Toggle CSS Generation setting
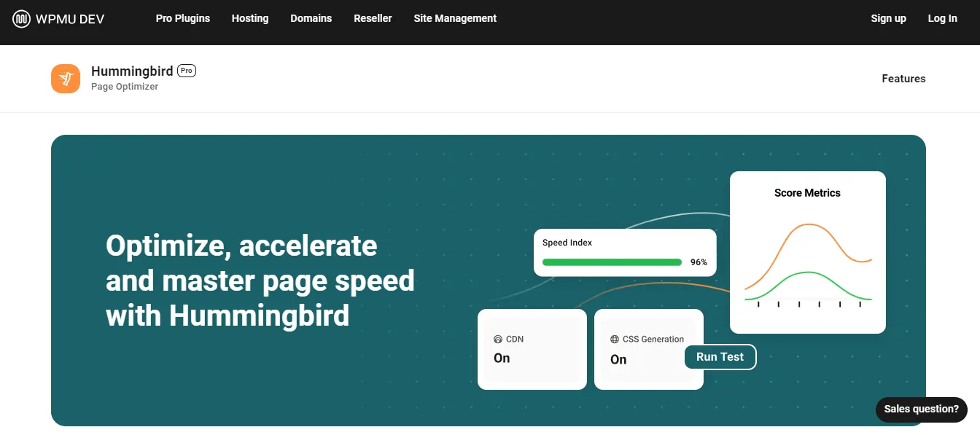 (618, 359)
